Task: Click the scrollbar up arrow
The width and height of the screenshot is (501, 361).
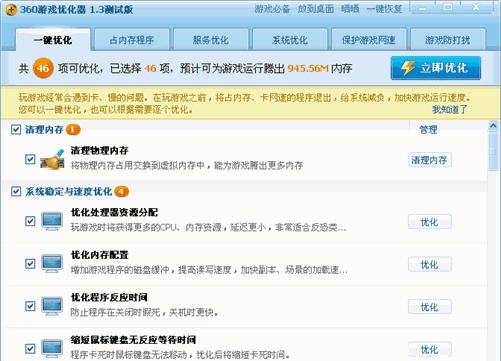Action: [x=493, y=126]
